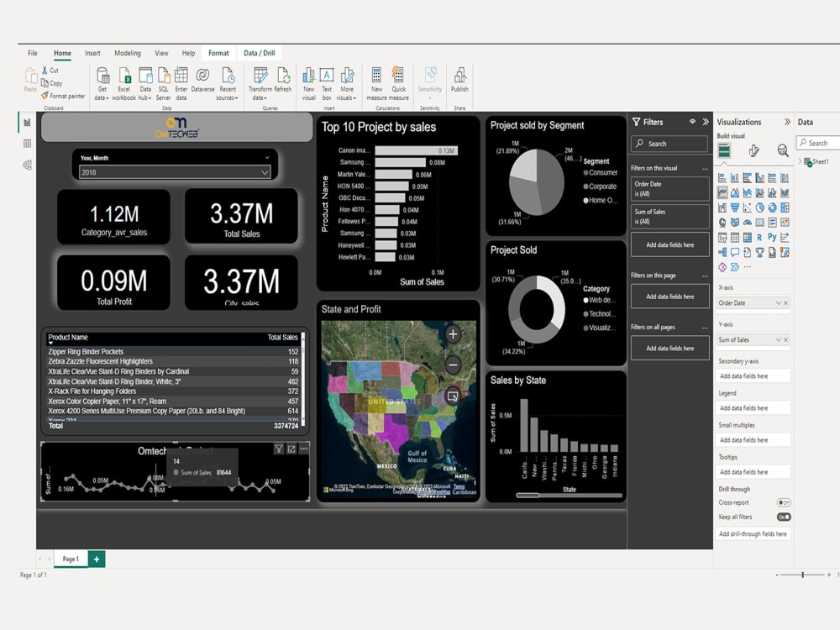Click the map zoom in plus button
Image resolution: width=840 pixels, height=630 pixels.
(x=453, y=334)
